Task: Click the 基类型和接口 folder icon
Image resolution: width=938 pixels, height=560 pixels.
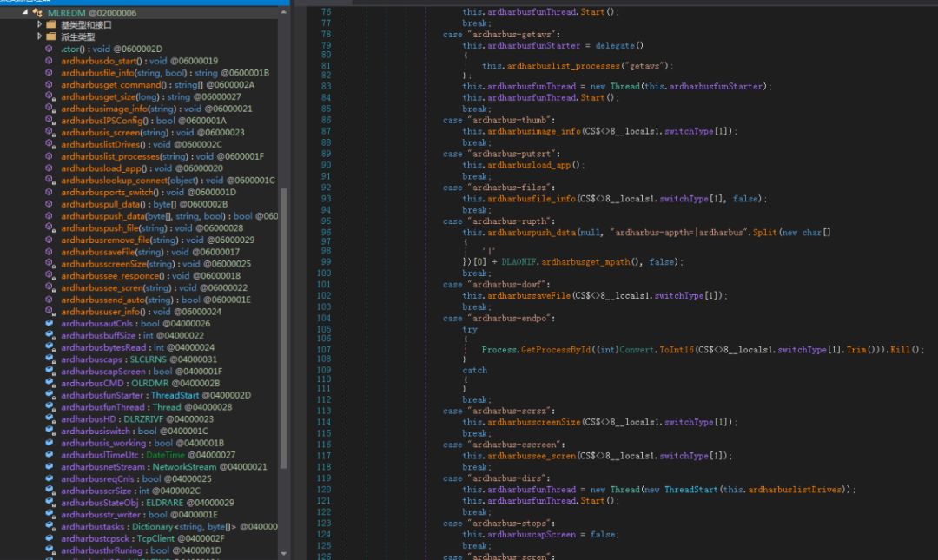Action: (x=51, y=25)
